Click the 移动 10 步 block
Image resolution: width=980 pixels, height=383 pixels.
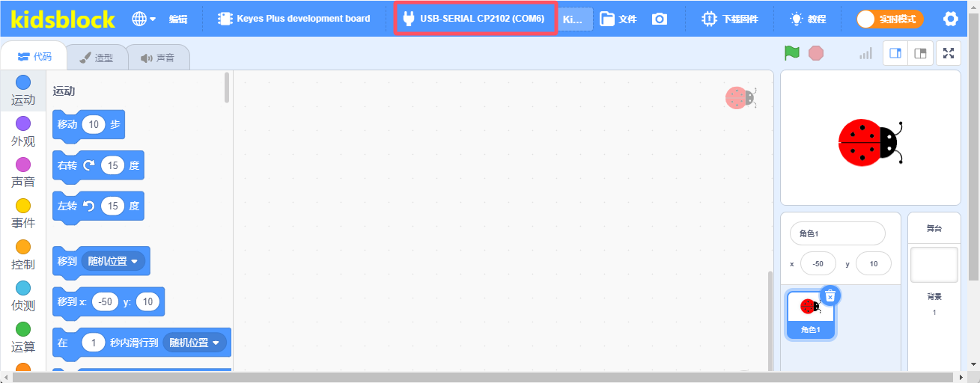click(88, 125)
